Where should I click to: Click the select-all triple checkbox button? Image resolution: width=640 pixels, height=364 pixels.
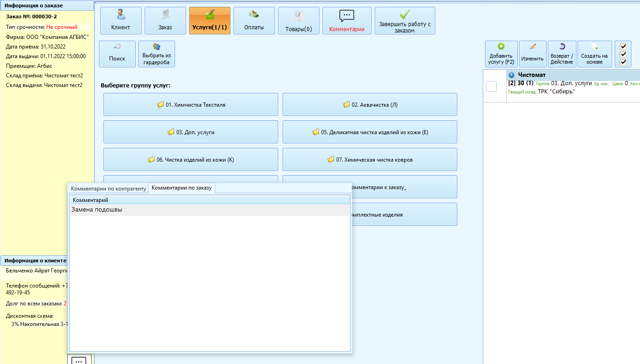[623, 54]
